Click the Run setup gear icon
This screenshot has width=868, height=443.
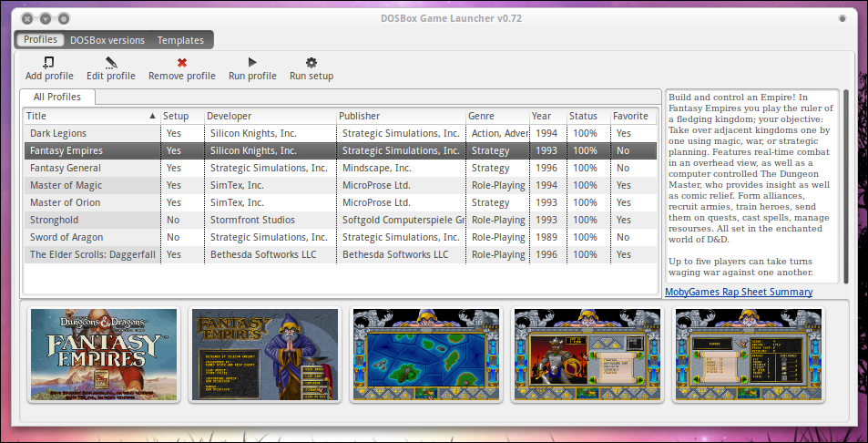pos(311,63)
